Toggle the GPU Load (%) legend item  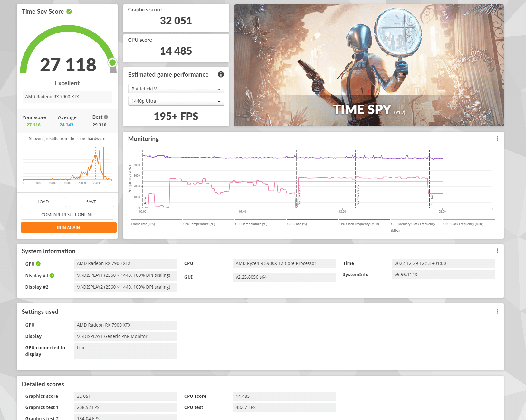[x=312, y=222]
